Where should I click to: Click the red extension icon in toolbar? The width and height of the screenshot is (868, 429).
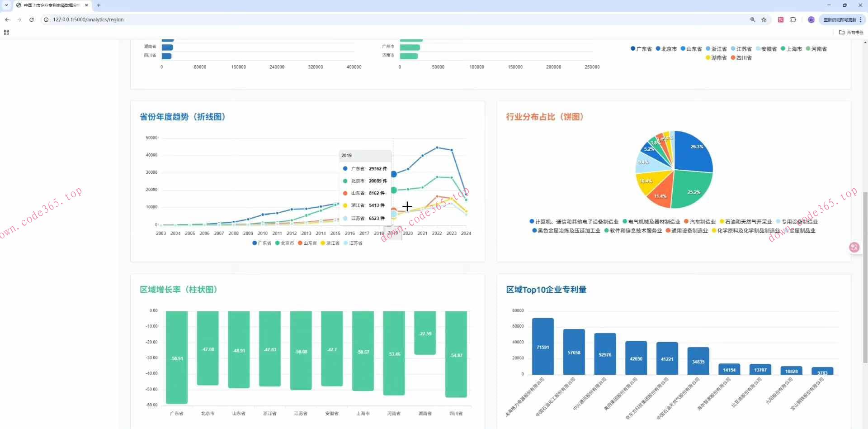[781, 19]
